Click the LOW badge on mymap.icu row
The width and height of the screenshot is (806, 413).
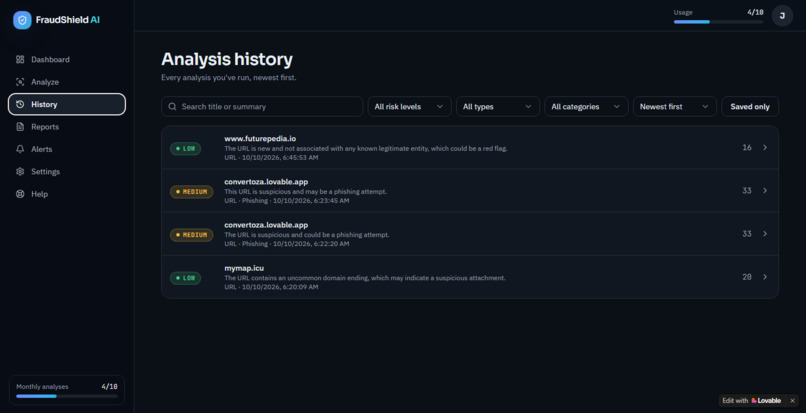[x=186, y=278]
